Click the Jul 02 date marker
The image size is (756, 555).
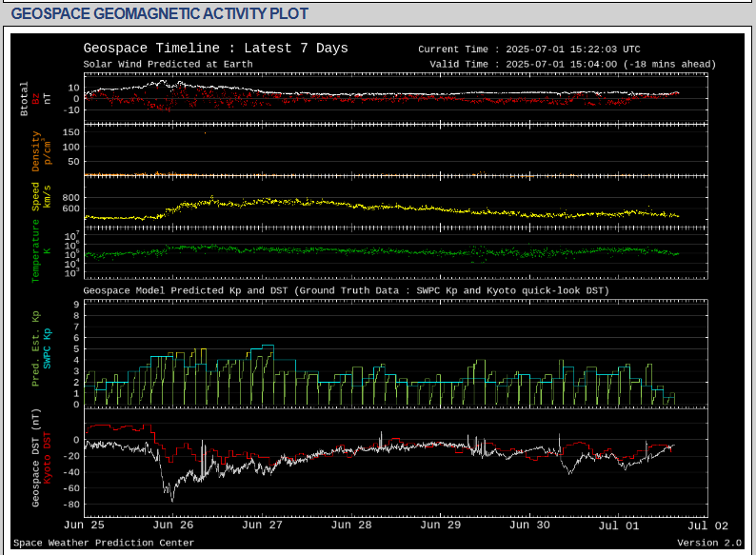707,525
